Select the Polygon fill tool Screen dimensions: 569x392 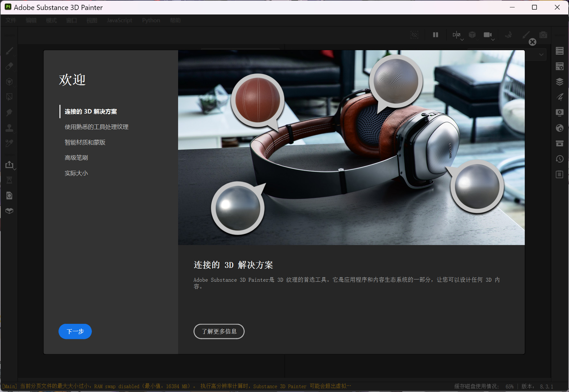point(9,97)
